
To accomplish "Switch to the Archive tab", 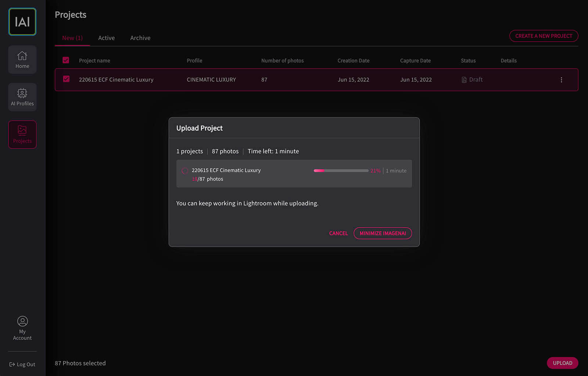I will point(140,38).
